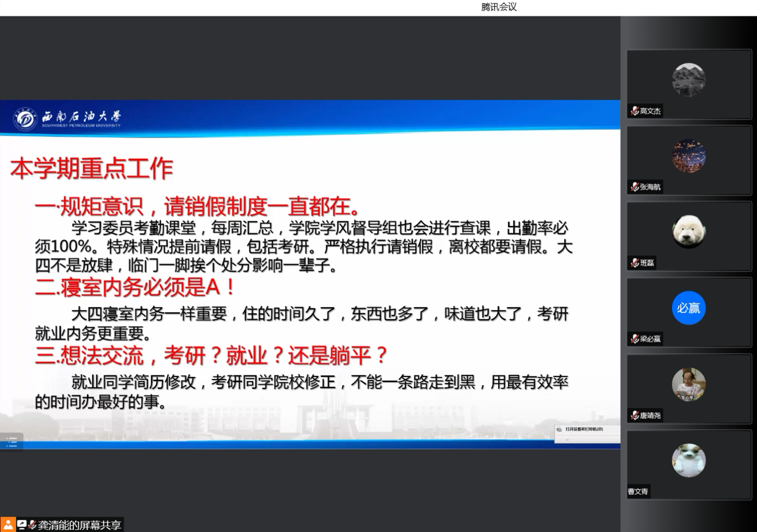Click 唐靖尧's muted microphone icon
The width and height of the screenshot is (757, 532).
[634, 415]
